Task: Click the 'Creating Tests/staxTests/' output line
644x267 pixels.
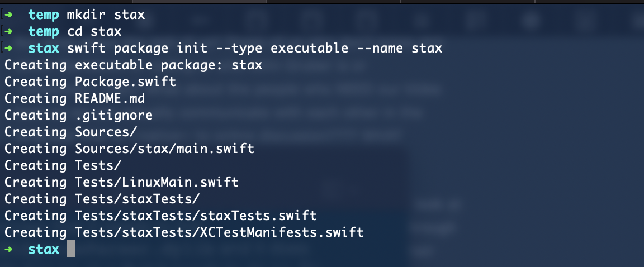Action: tap(102, 198)
